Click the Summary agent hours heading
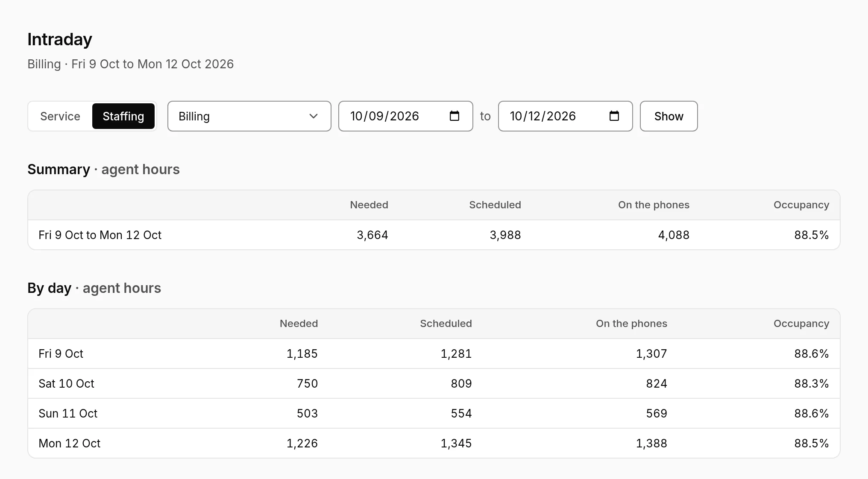This screenshot has width=868, height=479. [x=103, y=169]
